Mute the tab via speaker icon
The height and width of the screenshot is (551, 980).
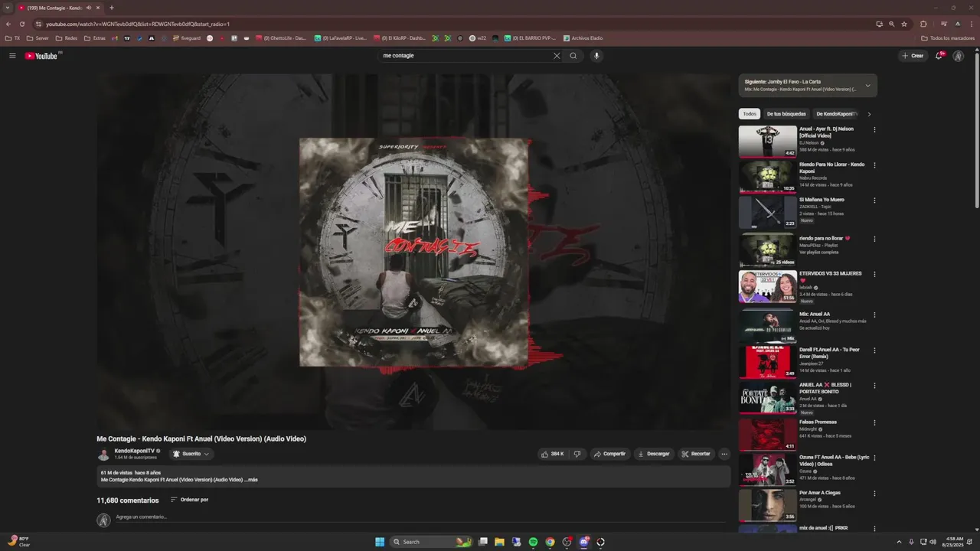point(90,8)
